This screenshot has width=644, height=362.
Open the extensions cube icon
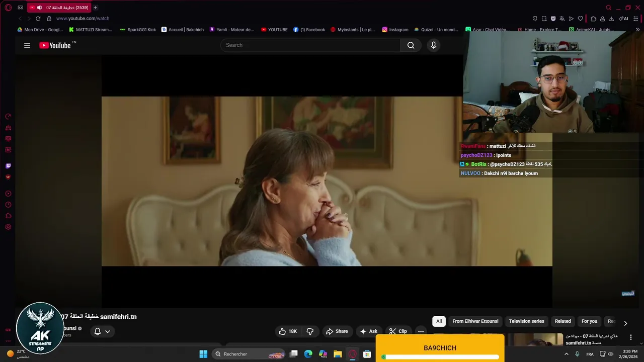click(x=593, y=19)
